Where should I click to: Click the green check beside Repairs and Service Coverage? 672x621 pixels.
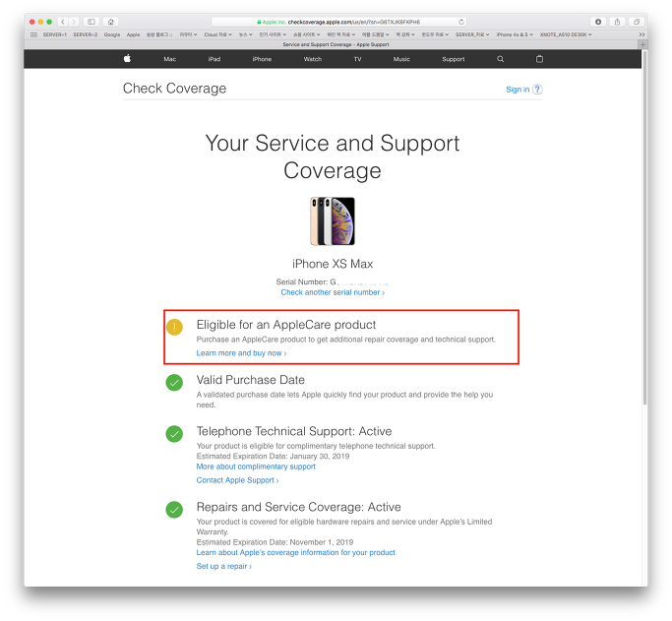point(174,510)
